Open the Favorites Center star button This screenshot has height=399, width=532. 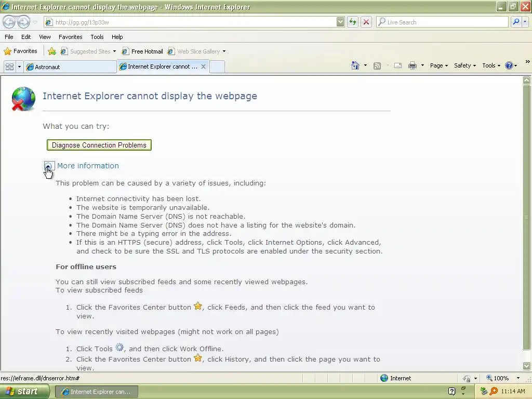[x=20, y=51]
